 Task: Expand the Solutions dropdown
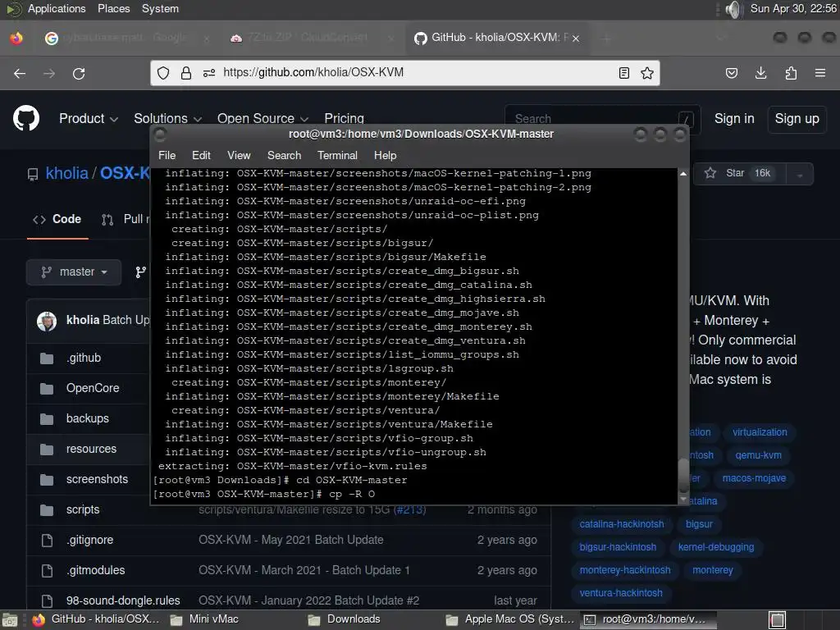167,118
